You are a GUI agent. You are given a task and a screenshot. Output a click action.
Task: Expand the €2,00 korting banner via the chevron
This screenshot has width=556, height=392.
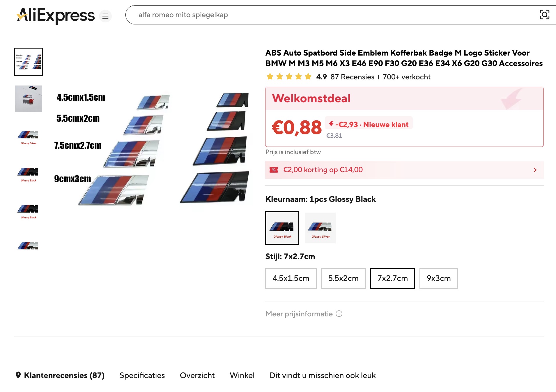[x=535, y=170]
